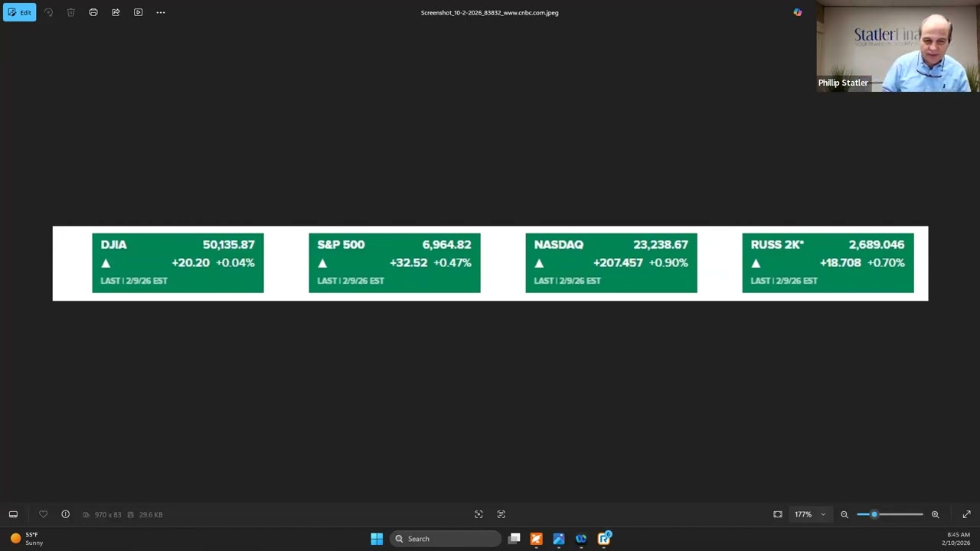Click the Russell 2K percentage +0.70%

(x=886, y=262)
